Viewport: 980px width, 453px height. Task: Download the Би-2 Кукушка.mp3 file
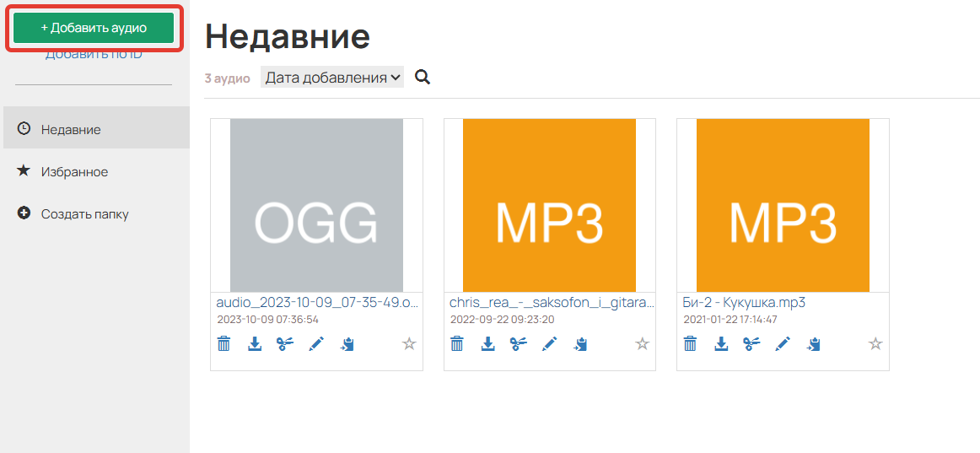click(x=721, y=343)
